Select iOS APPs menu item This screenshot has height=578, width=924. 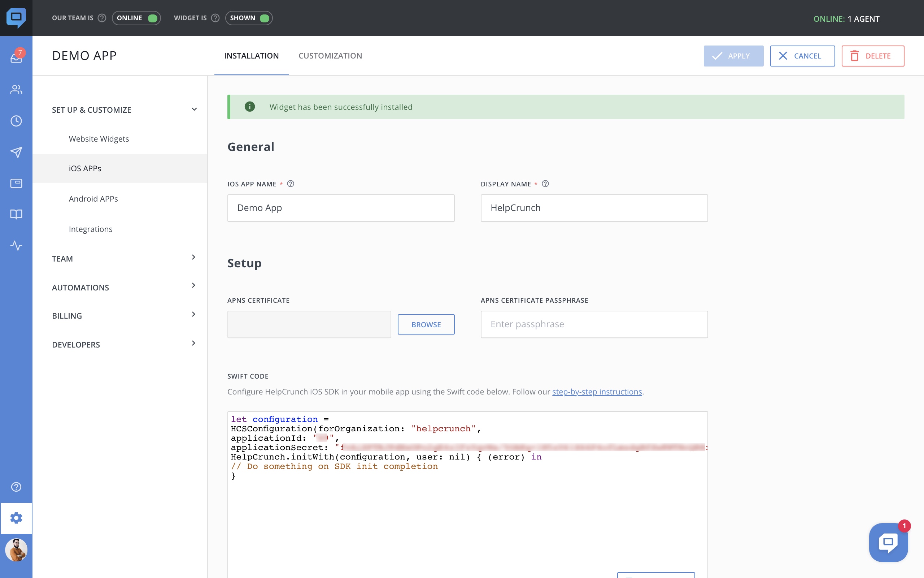point(120,168)
